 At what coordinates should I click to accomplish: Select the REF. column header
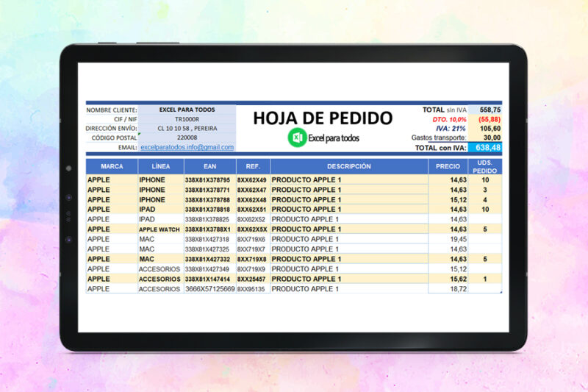pyautogui.click(x=253, y=166)
